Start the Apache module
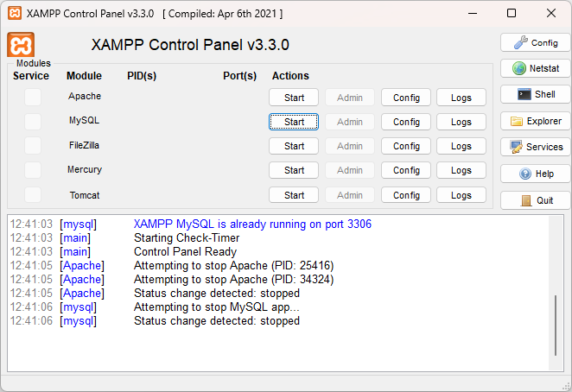The width and height of the screenshot is (572, 392). [294, 98]
